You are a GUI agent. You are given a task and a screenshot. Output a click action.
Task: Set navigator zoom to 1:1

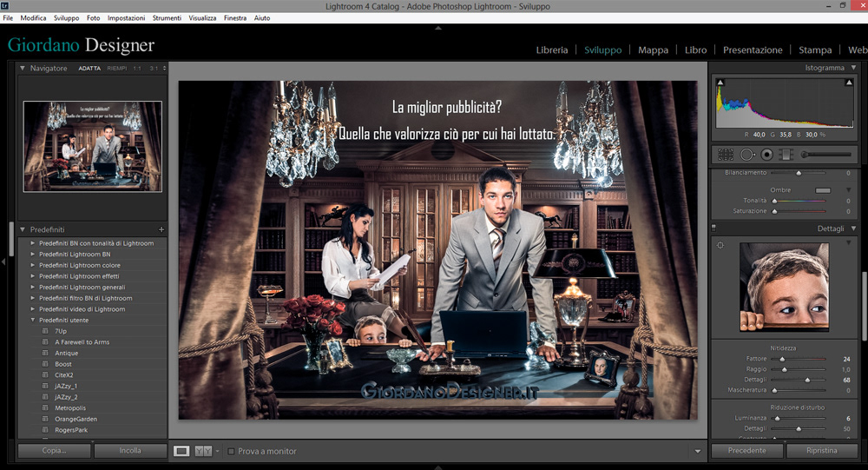(137, 68)
